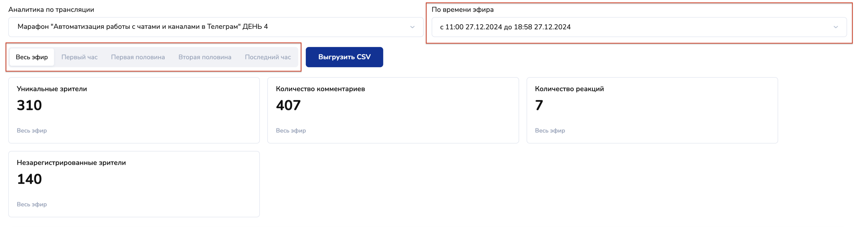Click the chevron arrow in the airtime selector
The width and height of the screenshot is (868, 227).
[835, 27]
